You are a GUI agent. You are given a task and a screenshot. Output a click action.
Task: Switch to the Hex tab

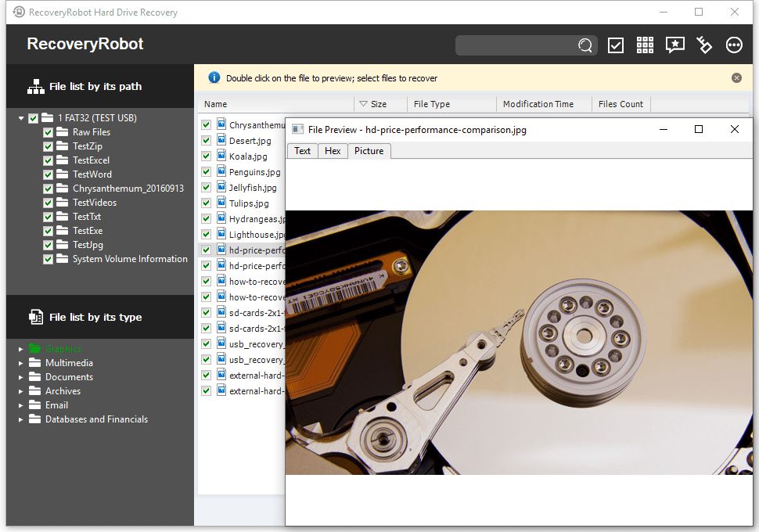pos(333,151)
